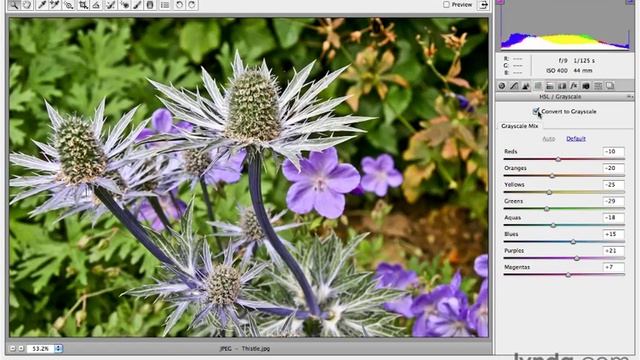The height and width of the screenshot is (360, 640).
Task: Switch to the Tone Curve panel tab
Action: [x=514, y=86]
